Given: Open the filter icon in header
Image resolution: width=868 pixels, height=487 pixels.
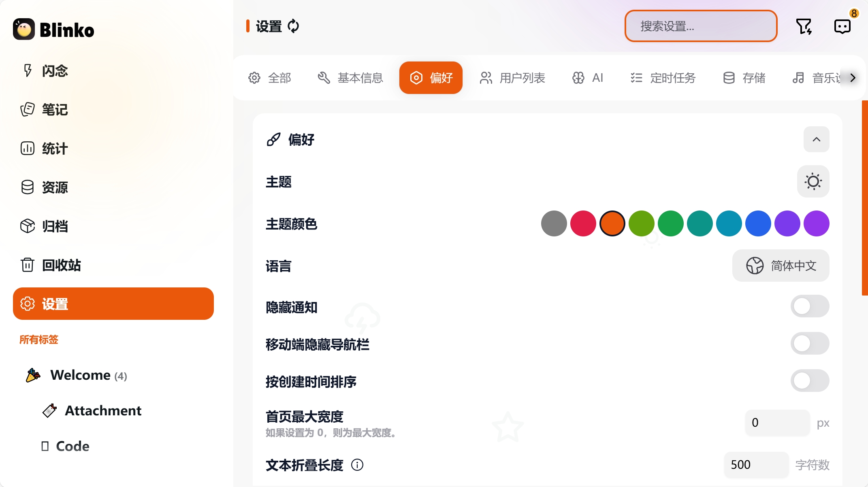Looking at the screenshot, I should tap(804, 27).
